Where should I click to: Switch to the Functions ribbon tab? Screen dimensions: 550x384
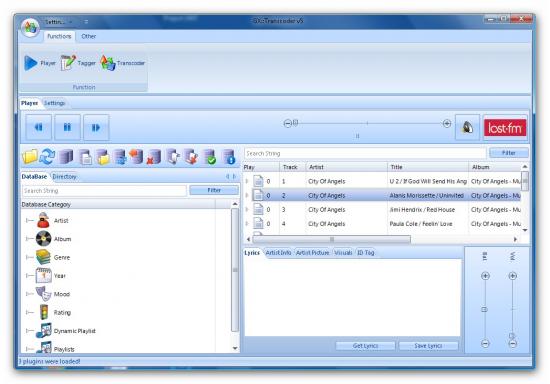click(59, 36)
